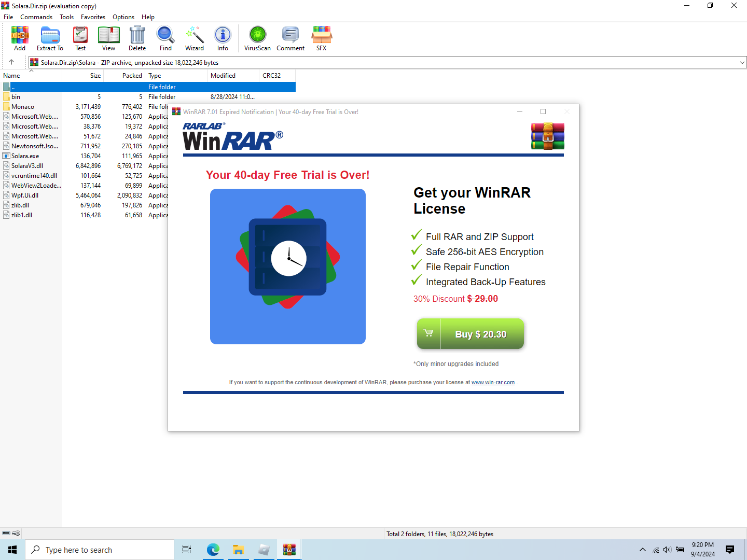Sort by the Modified column header
Image resolution: width=747 pixels, height=560 pixels.
tap(233, 76)
